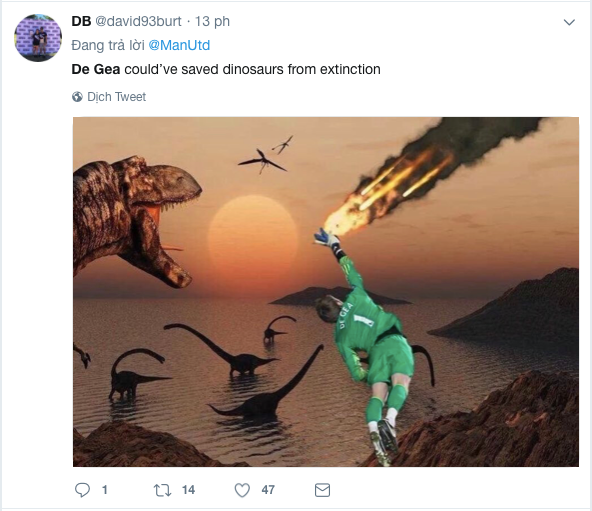This screenshot has height=511, width=592.
Task: Open the @ManUtd mention link
Action: click(x=179, y=45)
